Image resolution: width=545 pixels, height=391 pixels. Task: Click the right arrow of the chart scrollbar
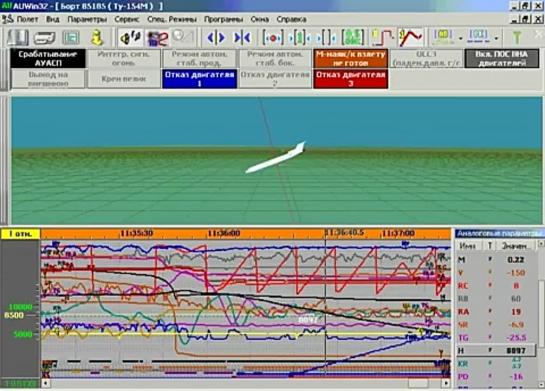(446, 383)
